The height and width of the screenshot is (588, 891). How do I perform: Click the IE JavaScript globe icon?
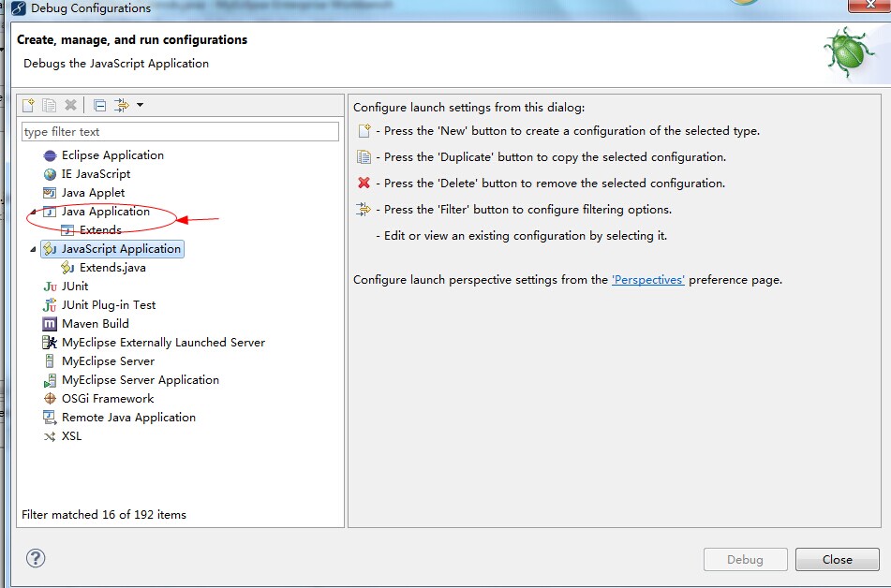tap(50, 174)
